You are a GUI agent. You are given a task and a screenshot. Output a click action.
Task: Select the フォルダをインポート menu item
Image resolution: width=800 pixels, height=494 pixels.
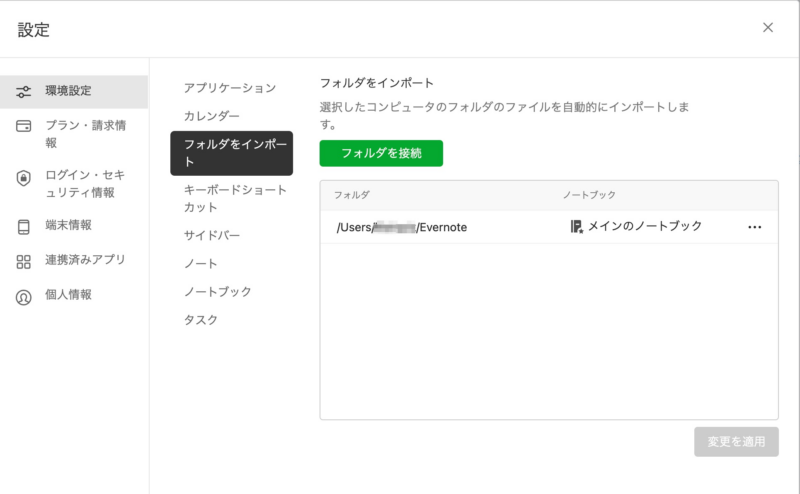click(231, 153)
